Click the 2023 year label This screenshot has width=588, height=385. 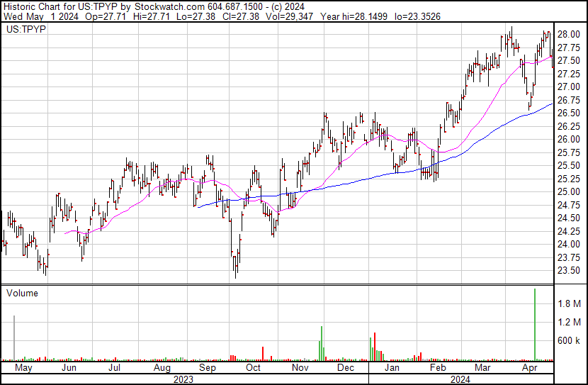(x=183, y=379)
